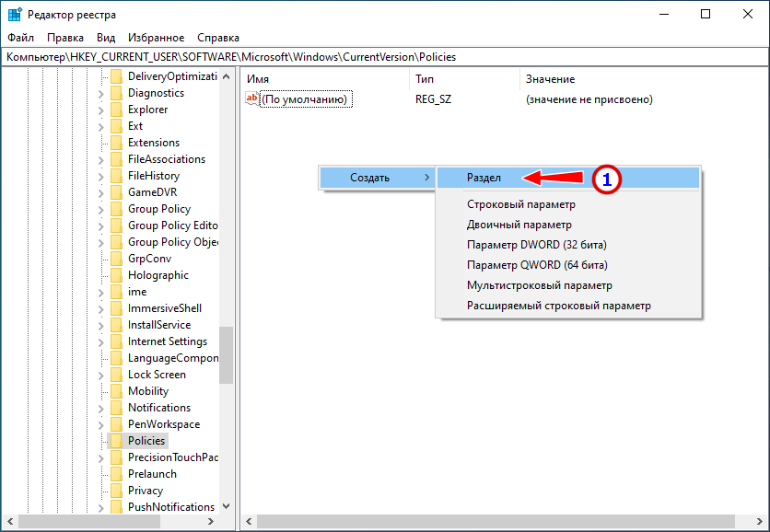Screen dimensions: 770x532
Task: Click the Ext folder icon
Action: [116, 127]
